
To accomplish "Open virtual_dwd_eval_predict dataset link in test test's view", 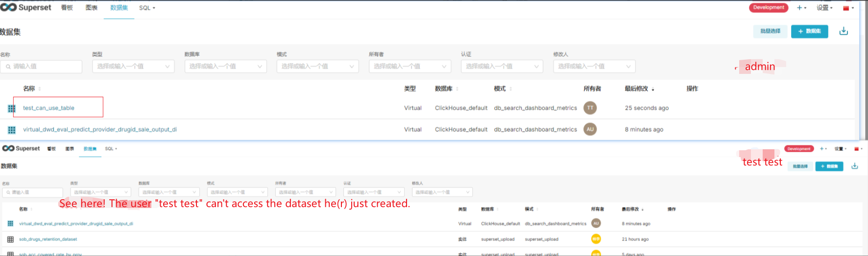I will pos(76,224).
